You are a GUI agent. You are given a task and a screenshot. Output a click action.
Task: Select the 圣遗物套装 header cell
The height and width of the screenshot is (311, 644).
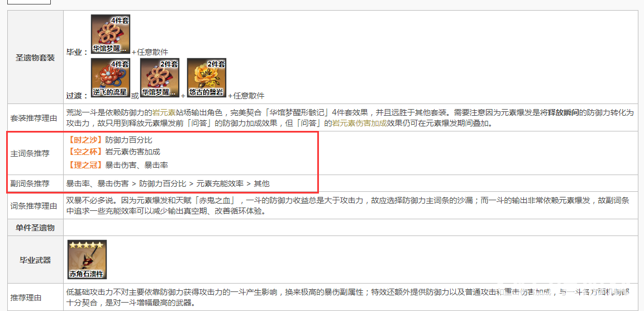[35, 58]
